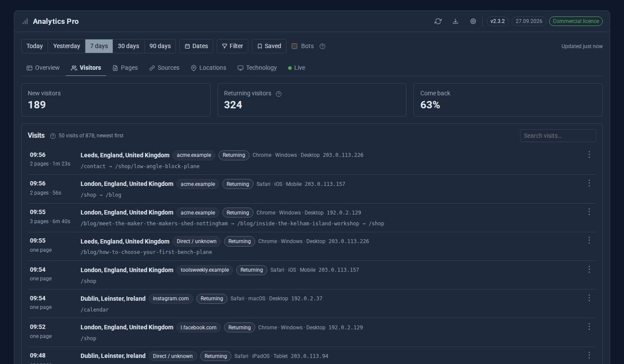Screen dimensions: 624x364
Task: Click the help icon beside Returning visitors
Action: click(x=279, y=94)
